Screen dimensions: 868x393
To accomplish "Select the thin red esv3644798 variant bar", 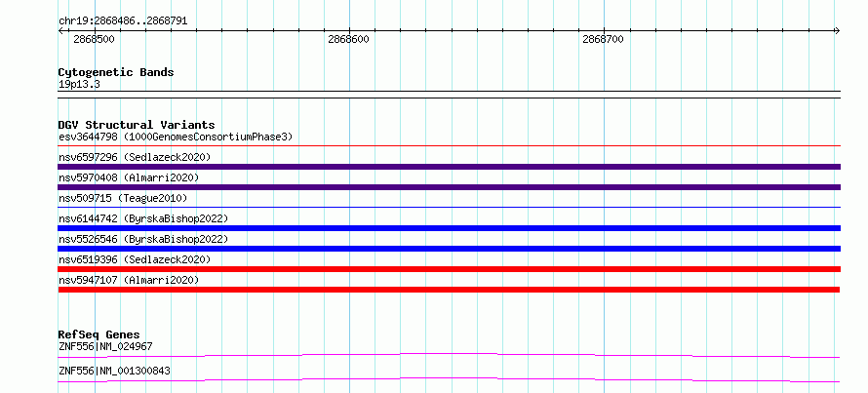I will pyautogui.click(x=449, y=146).
